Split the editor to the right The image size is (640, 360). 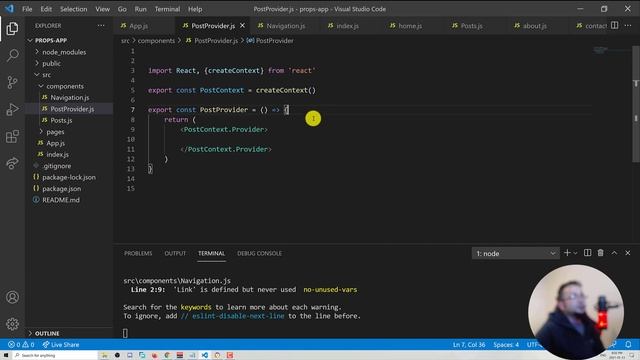pyautogui.click(x=614, y=25)
